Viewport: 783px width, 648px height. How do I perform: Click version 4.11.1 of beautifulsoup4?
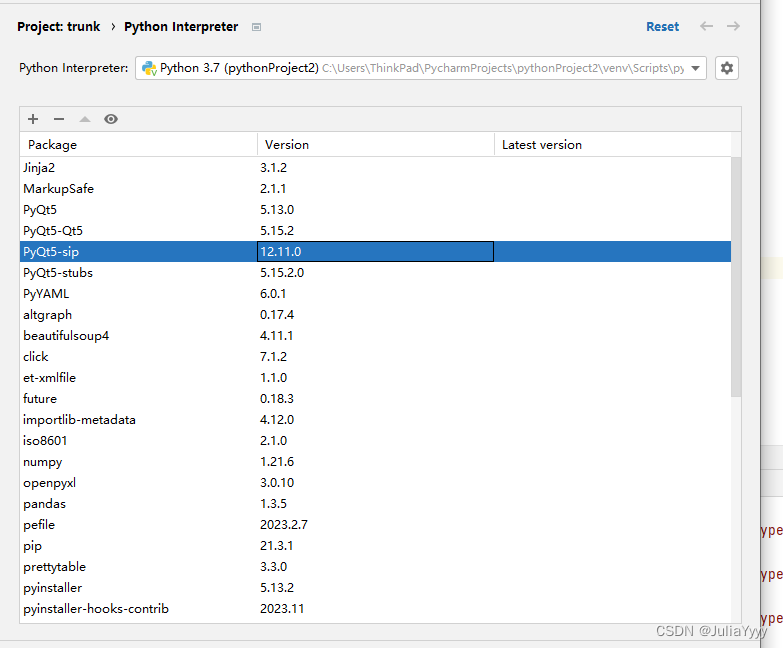pyautogui.click(x=276, y=335)
